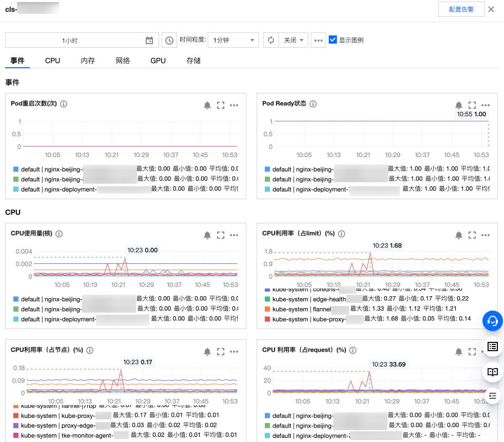This screenshot has width=504, height=442.
Task: Open more menu on CPU利用率（占limit）chart
Action: (x=486, y=235)
